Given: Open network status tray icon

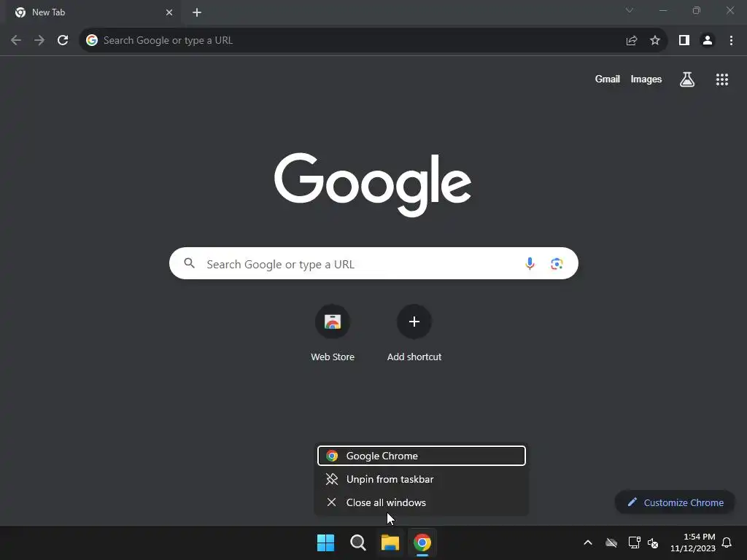Looking at the screenshot, I should [x=634, y=542].
